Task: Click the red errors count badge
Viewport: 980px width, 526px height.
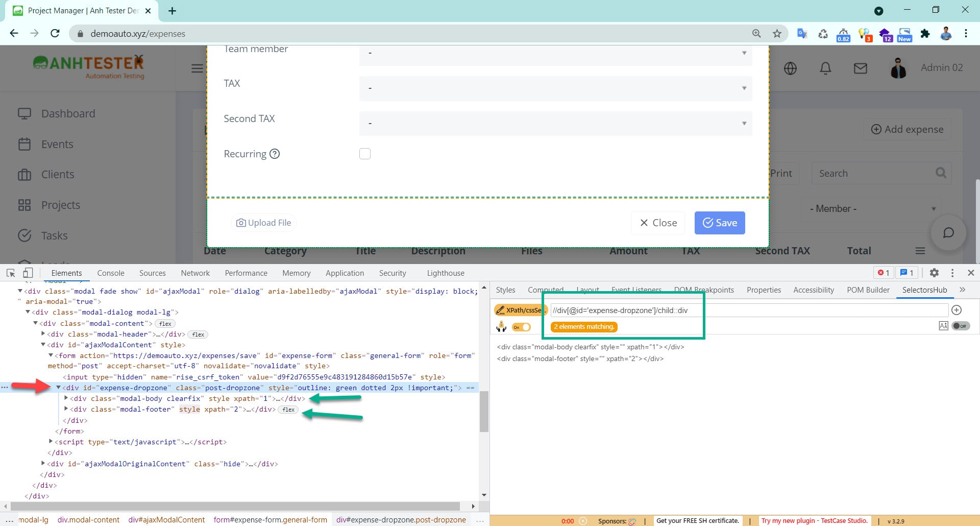Action: pyautogui.click(x=884, y=273)
